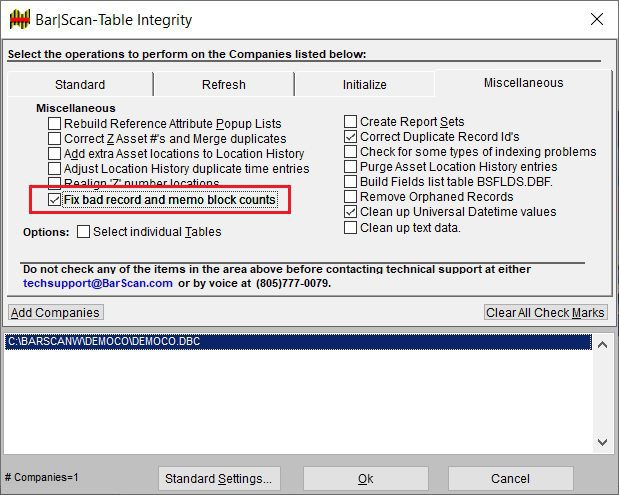Toggle Add extra Asset locations to Location History
619x495 pixels.
[54, 154]
